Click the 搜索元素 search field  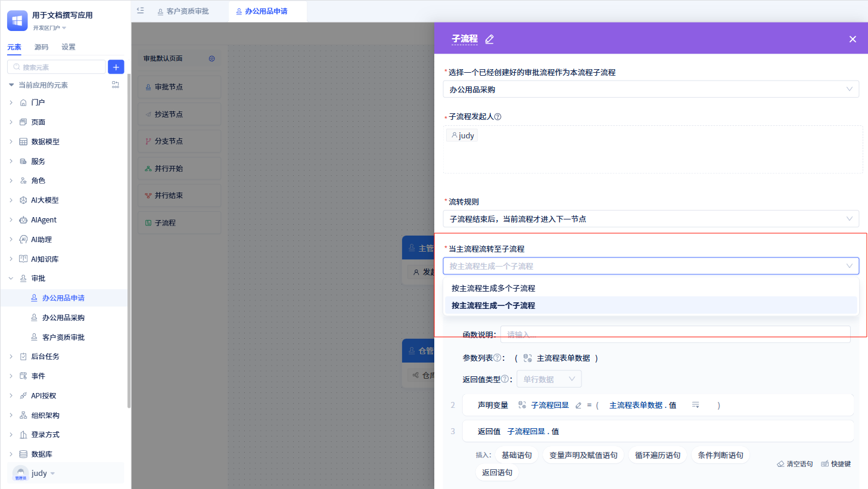click(56, 67)
